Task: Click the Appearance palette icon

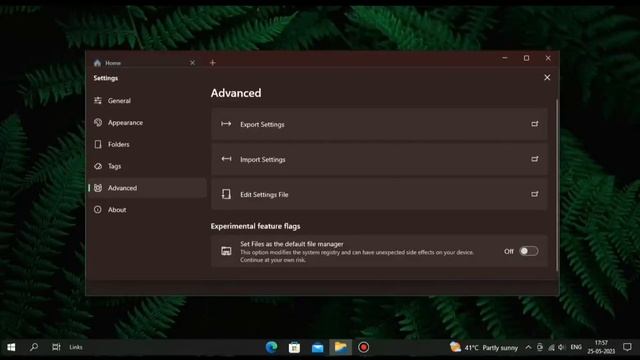Action: [x=98, y=122]
